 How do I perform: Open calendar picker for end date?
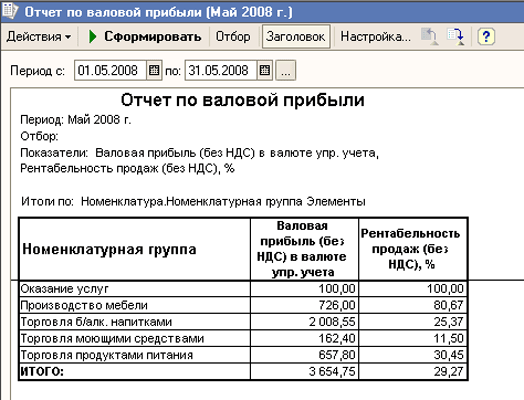pos(265,70)
